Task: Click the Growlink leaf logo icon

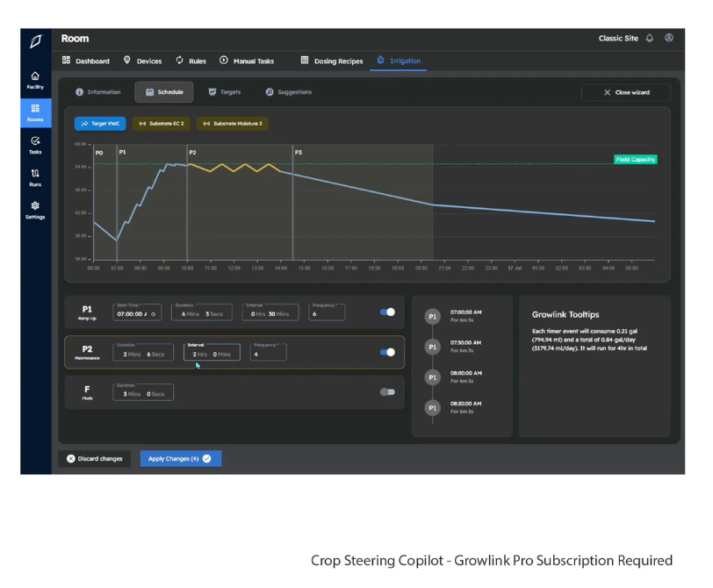Action: click(35, 41)
